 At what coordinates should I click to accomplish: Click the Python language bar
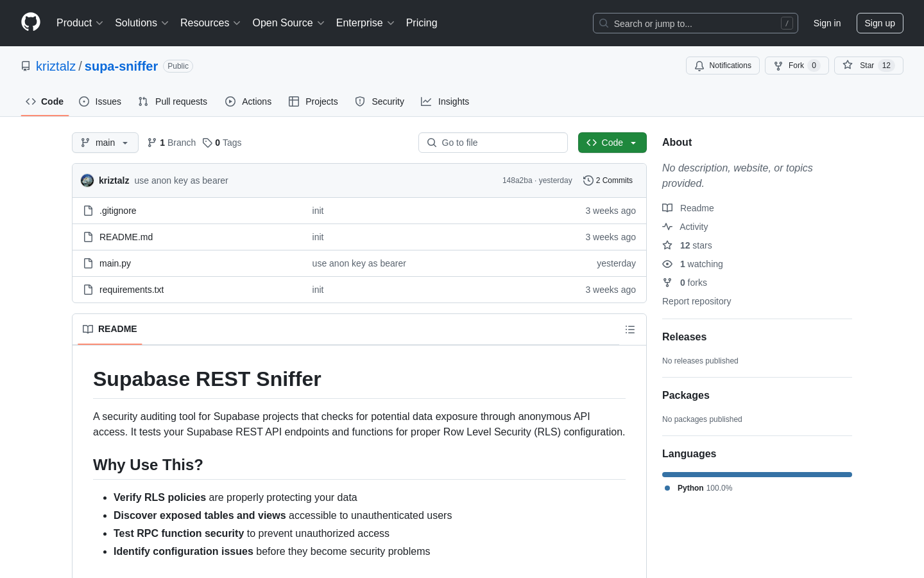[757, 475]
